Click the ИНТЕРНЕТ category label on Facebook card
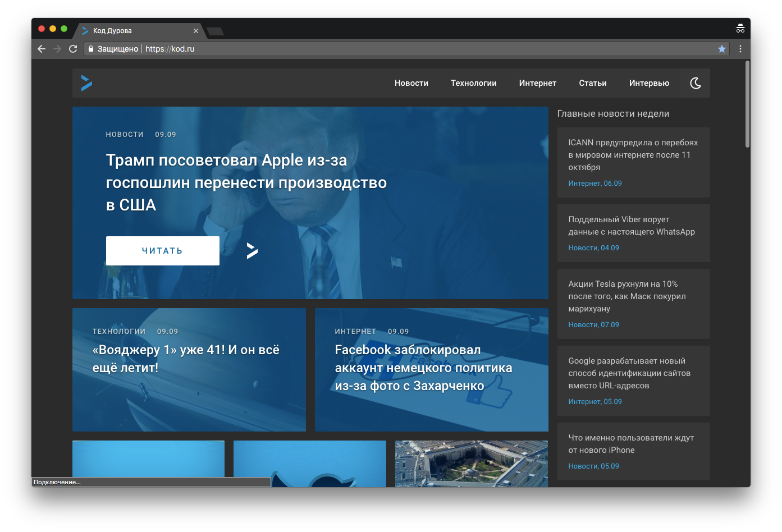The image size is (782, 532). point(355,332)
